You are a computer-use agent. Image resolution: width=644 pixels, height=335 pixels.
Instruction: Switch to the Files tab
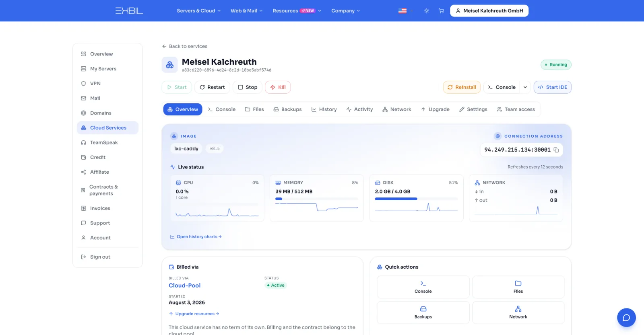(254, 109)
